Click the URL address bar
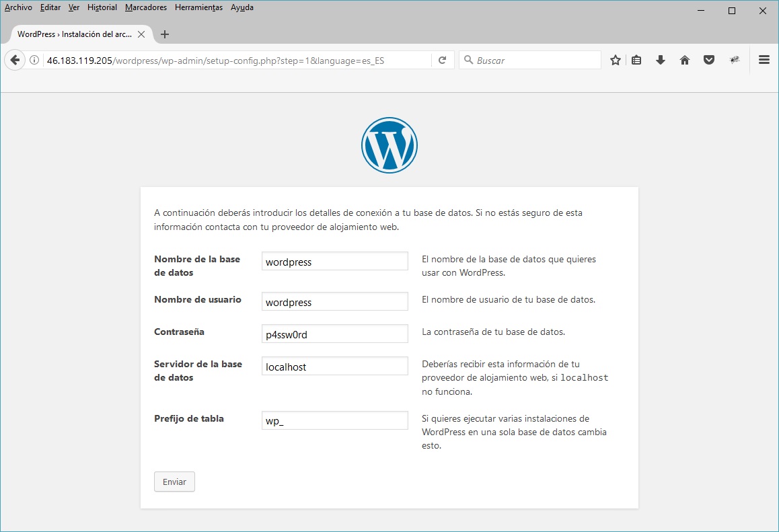 coord(237,61)
